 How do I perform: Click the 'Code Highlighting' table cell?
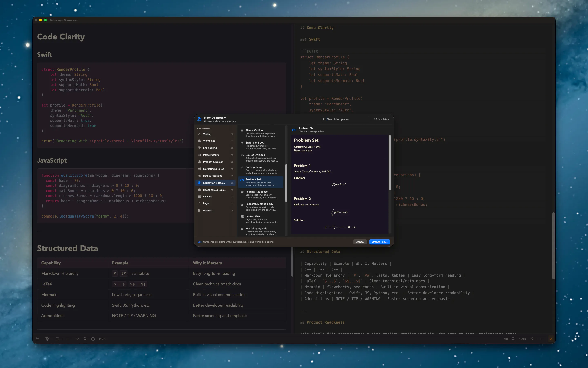click(x=72, y=305)
